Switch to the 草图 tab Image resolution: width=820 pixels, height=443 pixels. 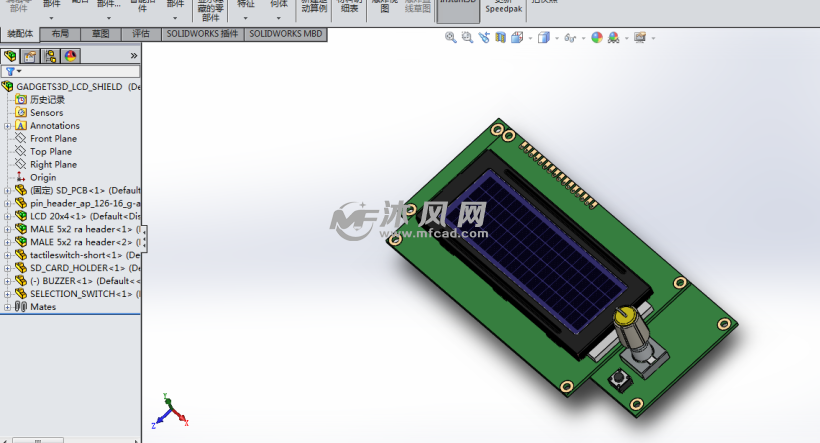tap(100, 34)
